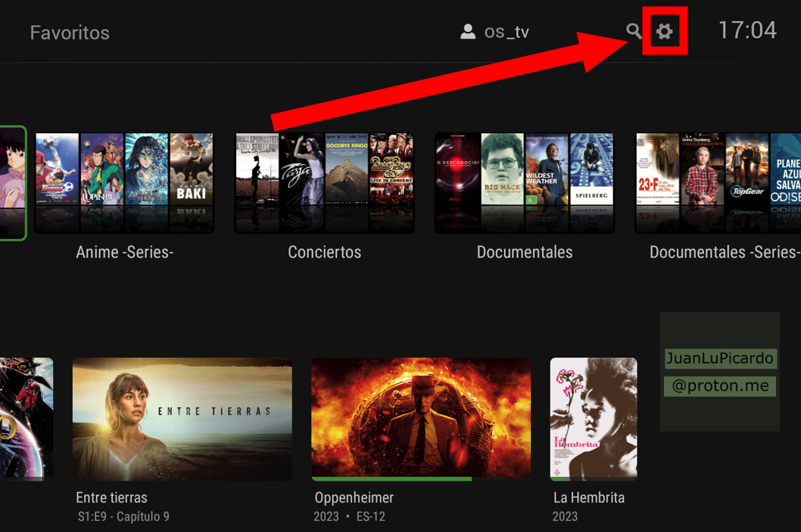Click the user profile silhouette icon
This screenshot has height=532, width=801.
[x=468, y=32]
